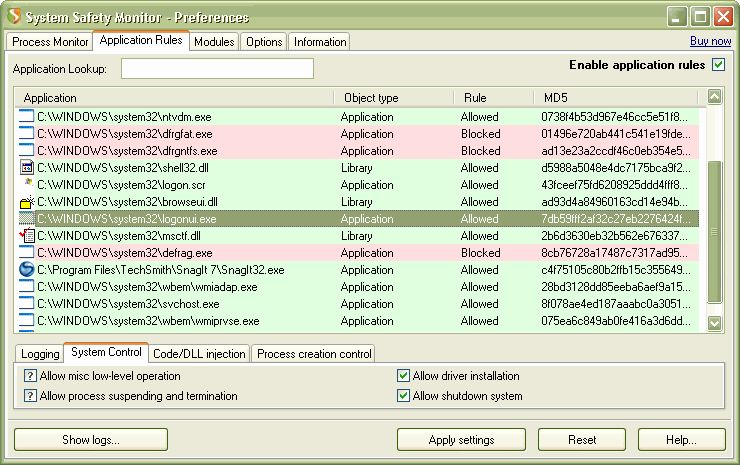Sort list by the Rule column header
The image size is (740, 465).
click(x=492, y=98)
